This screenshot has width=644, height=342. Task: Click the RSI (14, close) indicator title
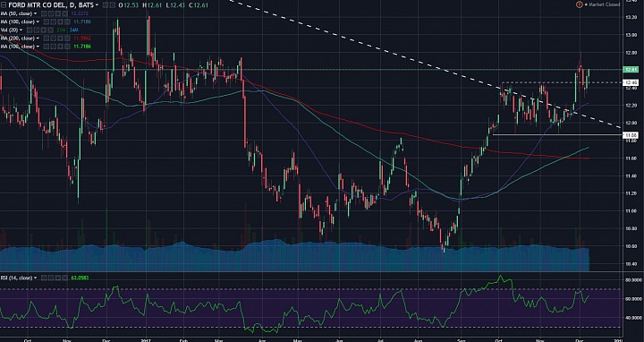pos(16,278)
